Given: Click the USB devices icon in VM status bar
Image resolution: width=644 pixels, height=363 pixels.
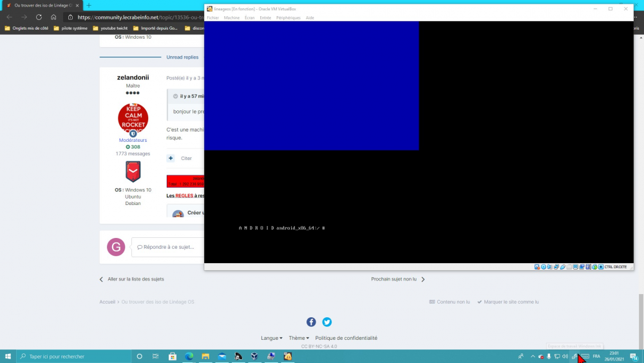Looking at the screenshot, I should pyautogui.click(x=563, y=266).
